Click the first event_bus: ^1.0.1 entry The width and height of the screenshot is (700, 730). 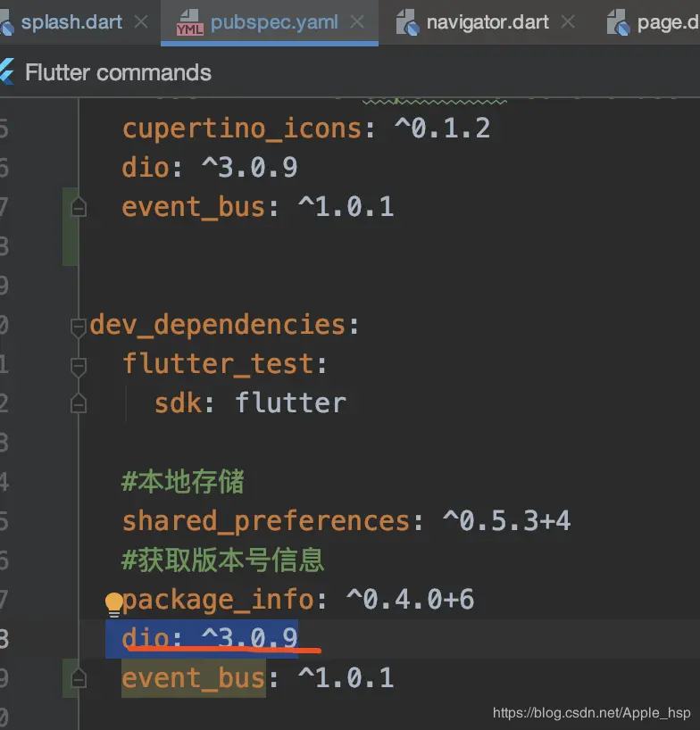pos(257,207)
